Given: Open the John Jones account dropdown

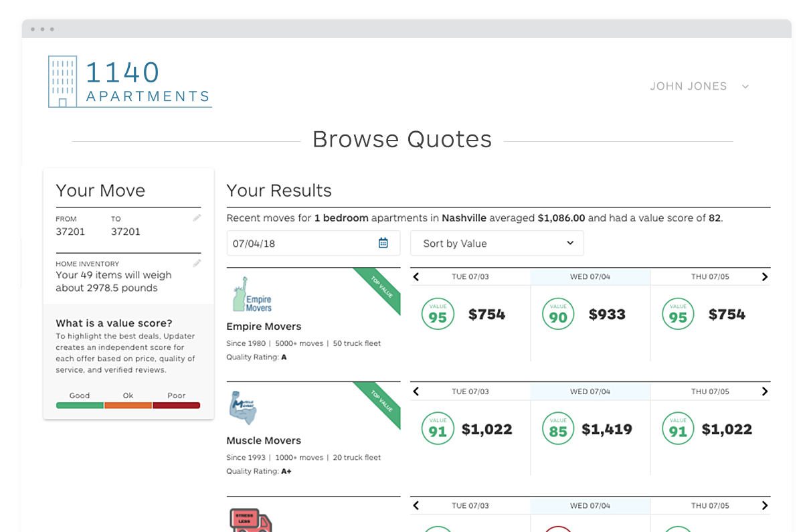Looking at the screenshot, I should 700,86.
